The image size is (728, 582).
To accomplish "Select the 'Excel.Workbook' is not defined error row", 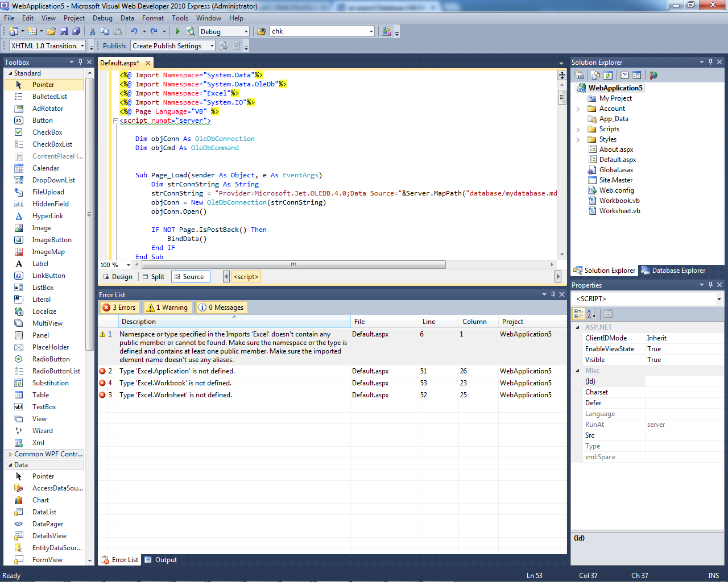I will click(x=332, y=383).
